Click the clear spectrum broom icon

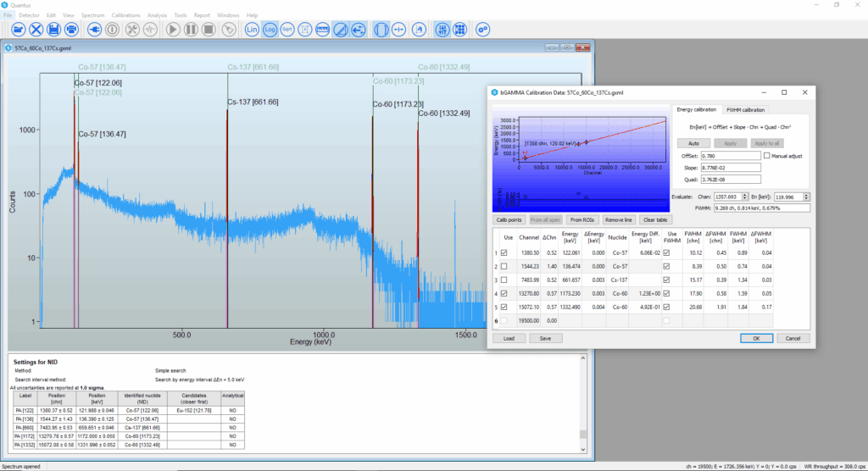[229, 30]
